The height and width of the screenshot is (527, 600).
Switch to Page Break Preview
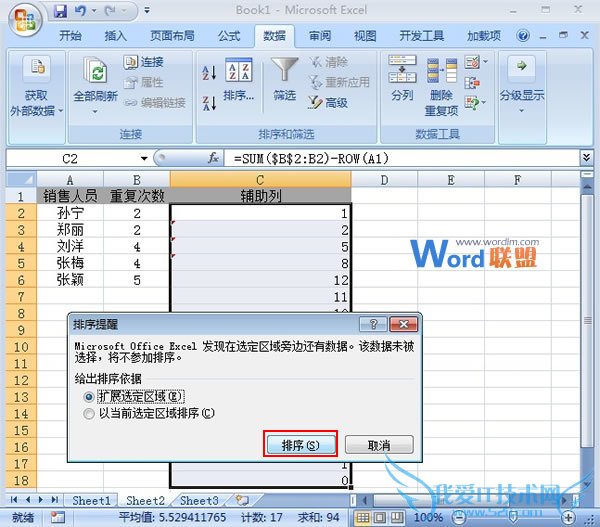point(396,518)
